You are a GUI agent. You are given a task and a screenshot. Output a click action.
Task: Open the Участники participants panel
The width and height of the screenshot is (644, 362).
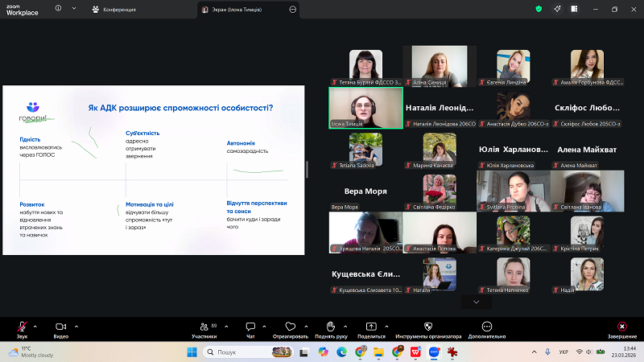click(x=203, y=327)
